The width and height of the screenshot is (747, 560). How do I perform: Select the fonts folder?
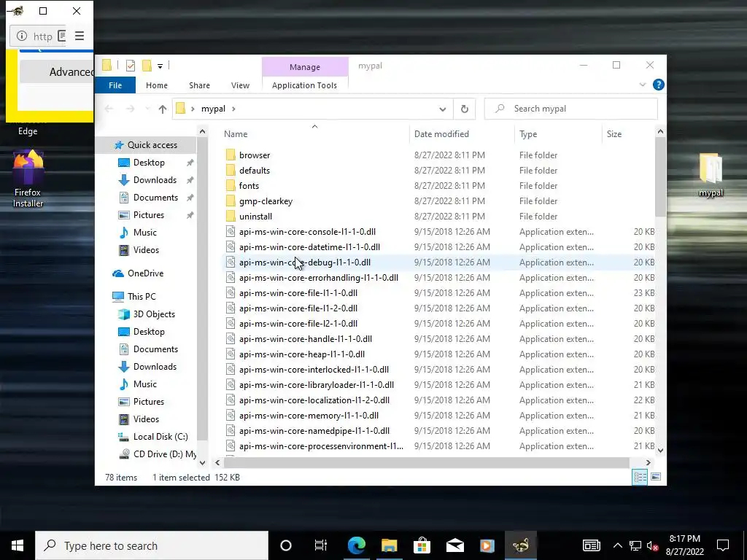[249, 186]
